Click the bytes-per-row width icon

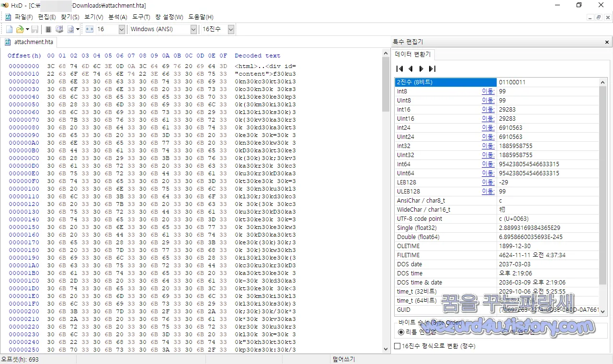pyautogui.click(x=90, y=29)
